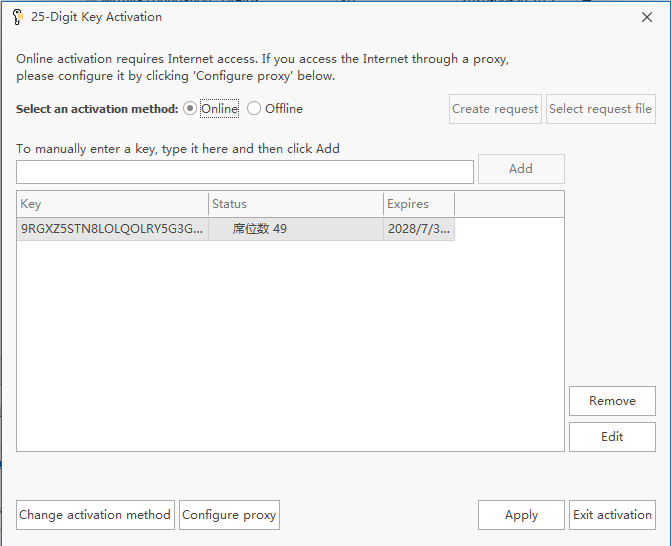Click Exit activation
Viewport: 671px width, 546px height.
pyautogui.click(x=612, y=515)
